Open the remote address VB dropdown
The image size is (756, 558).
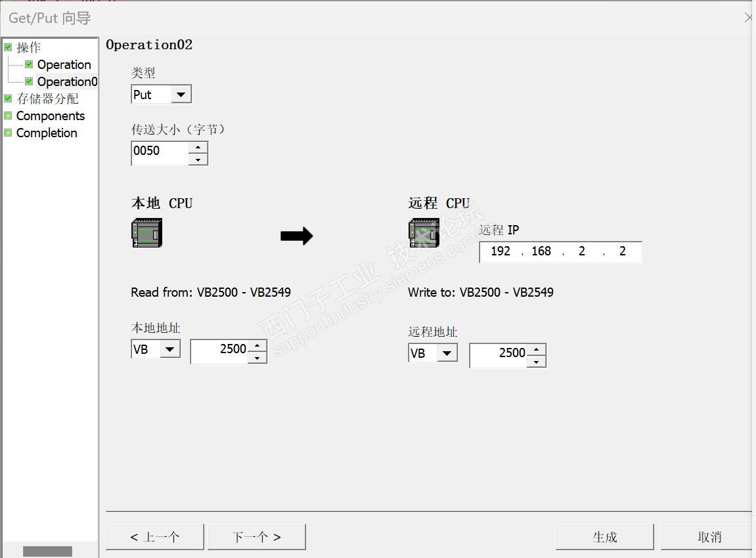tap(447, 353)
